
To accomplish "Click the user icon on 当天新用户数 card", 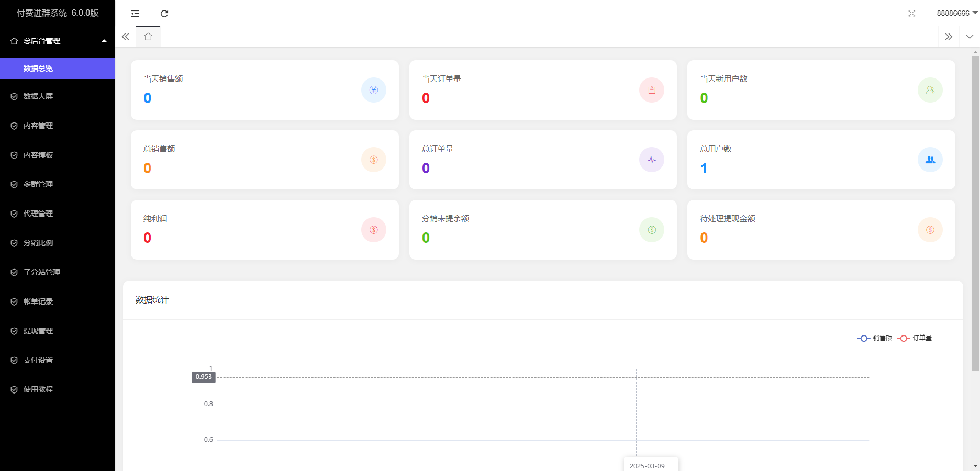I will 930,90.
